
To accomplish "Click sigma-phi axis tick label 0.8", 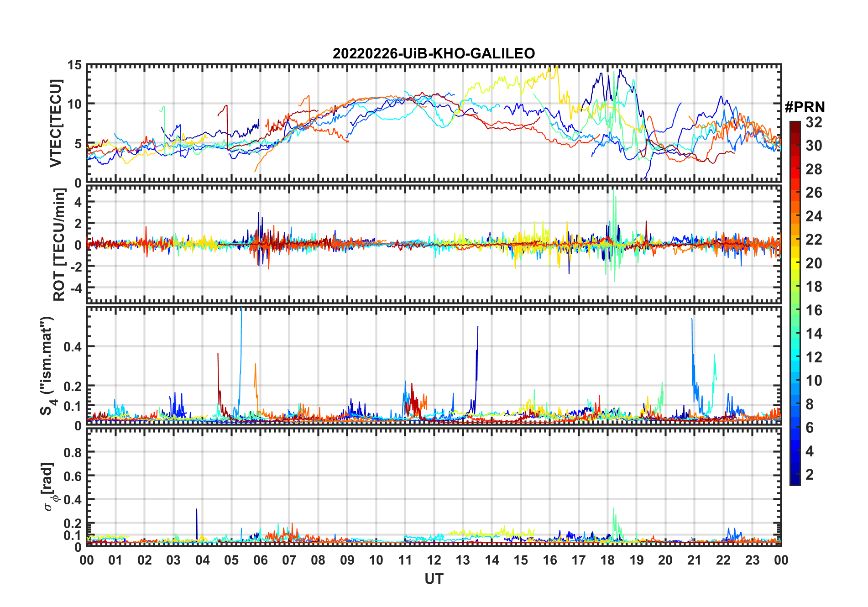I will (x=73, y=453).
